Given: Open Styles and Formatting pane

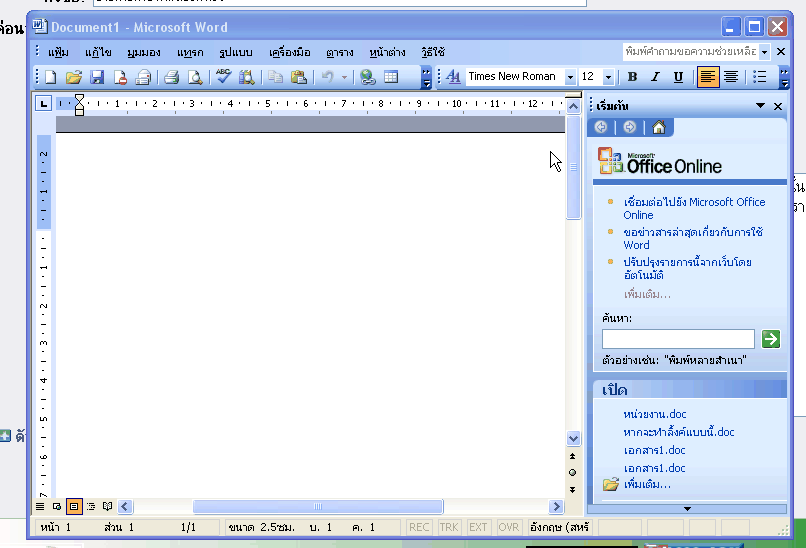Looking at the screenshot, I should [x=453, y=77].
